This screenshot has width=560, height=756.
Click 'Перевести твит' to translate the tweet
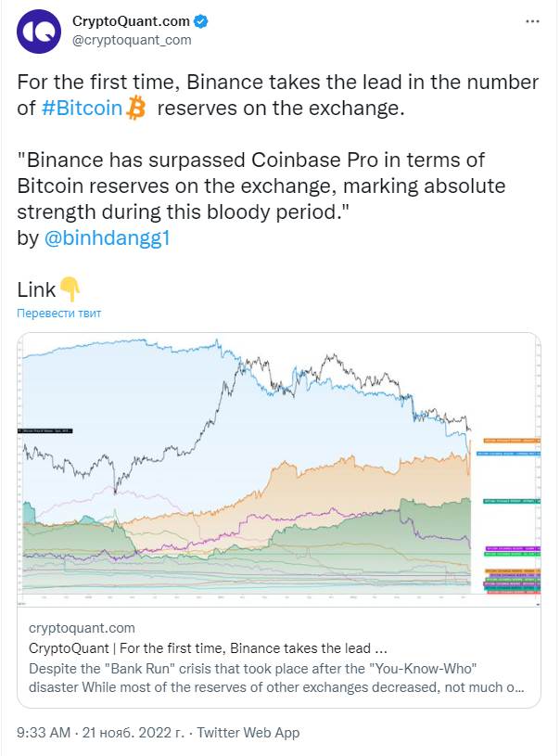pyautogui.click(x=59, y=313)
